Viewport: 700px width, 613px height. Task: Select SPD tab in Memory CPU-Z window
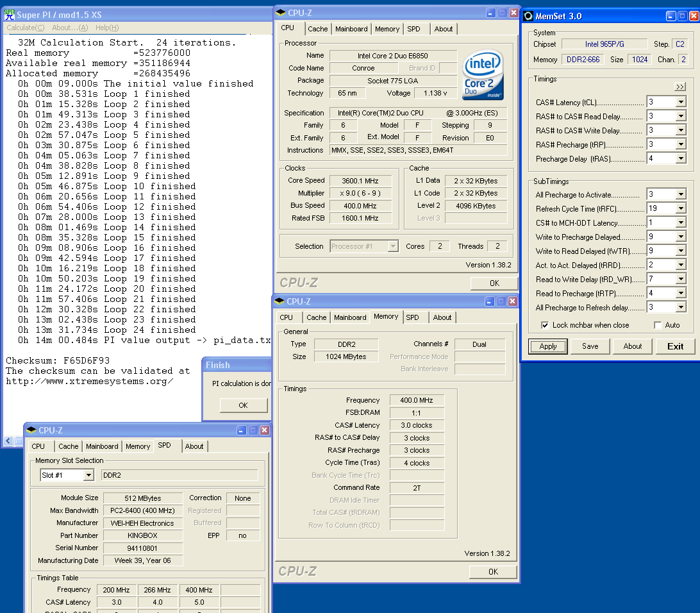(x=413, y=317)
